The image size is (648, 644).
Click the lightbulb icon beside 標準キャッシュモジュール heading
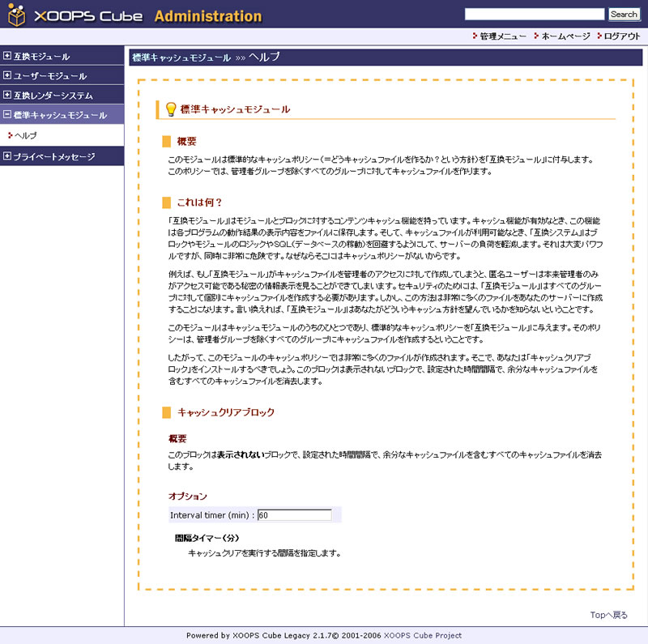[170, 109]
